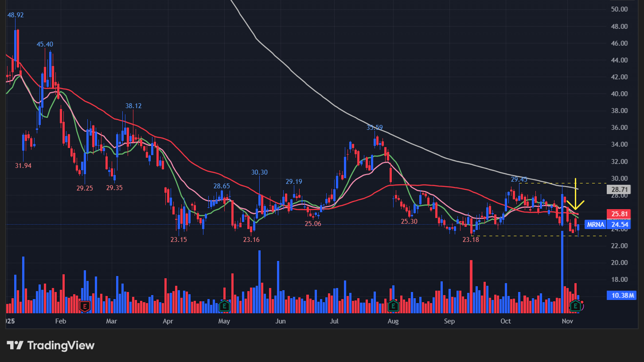
Task: Select the 38.12 March high annotation
Action: click(133, 106)
